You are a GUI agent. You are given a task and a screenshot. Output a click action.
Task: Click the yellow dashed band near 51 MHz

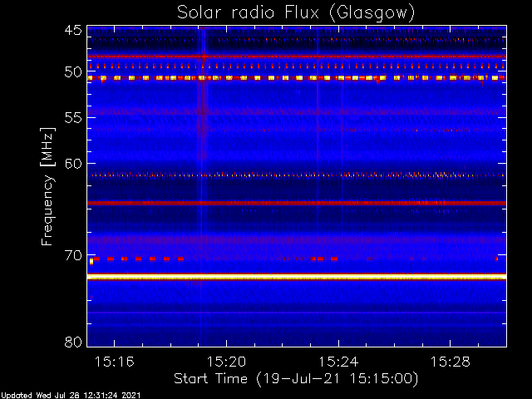pos(297,78)
